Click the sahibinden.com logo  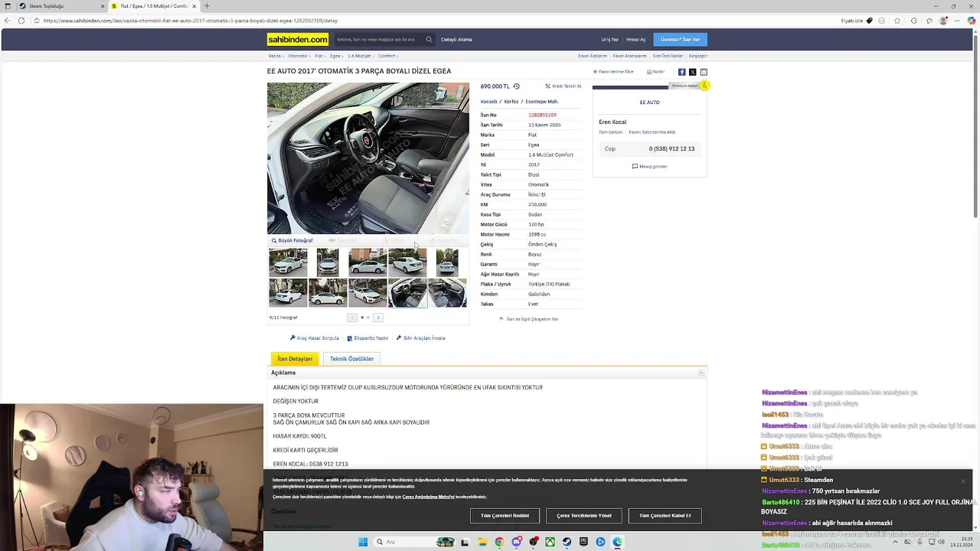[298, 39]
